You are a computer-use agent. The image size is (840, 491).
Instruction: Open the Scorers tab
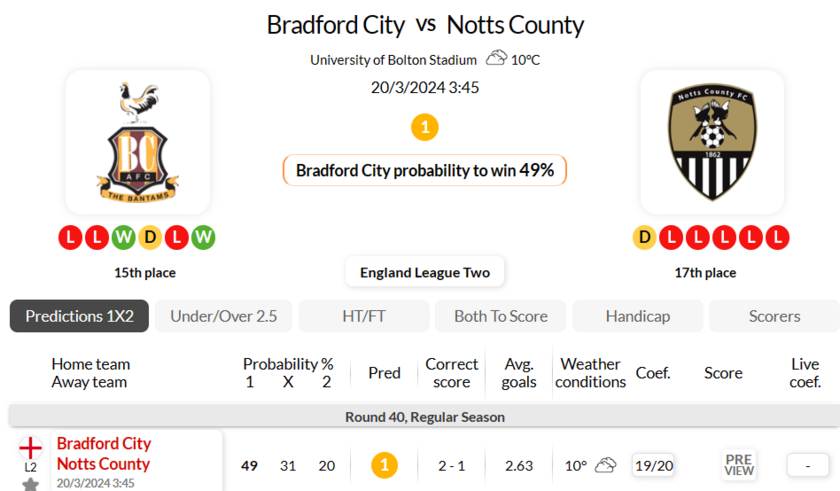[x=774, y=316]
